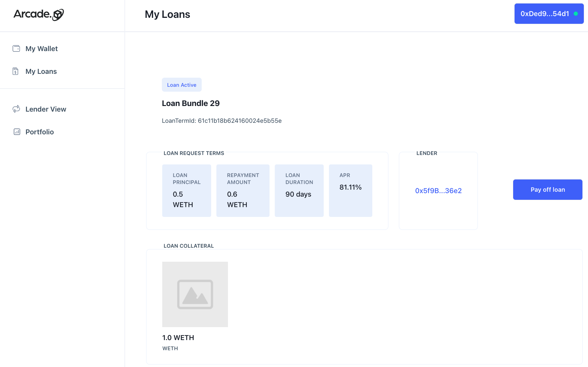Open lender address 0x5f9B...36e2
588x367 pixels.
click(x=438, y=191)
